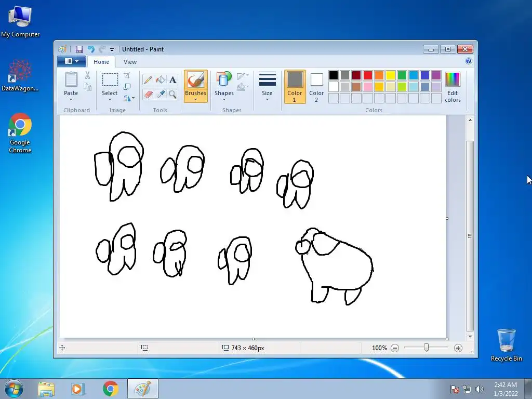Image resolution: width=532 pixels, height=399 pixels.
Task: Click the zoom slider handle
Action: [426, 348]
